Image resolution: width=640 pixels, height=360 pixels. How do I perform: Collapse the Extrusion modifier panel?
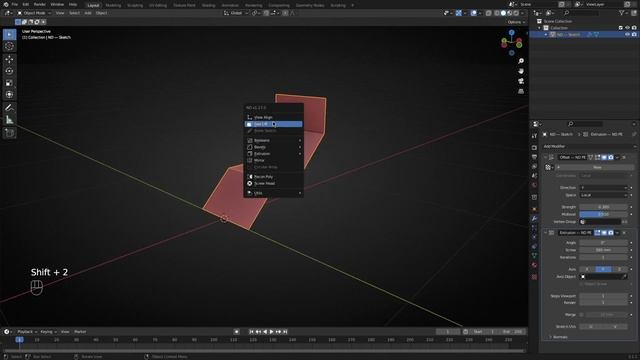click(545, 233)
